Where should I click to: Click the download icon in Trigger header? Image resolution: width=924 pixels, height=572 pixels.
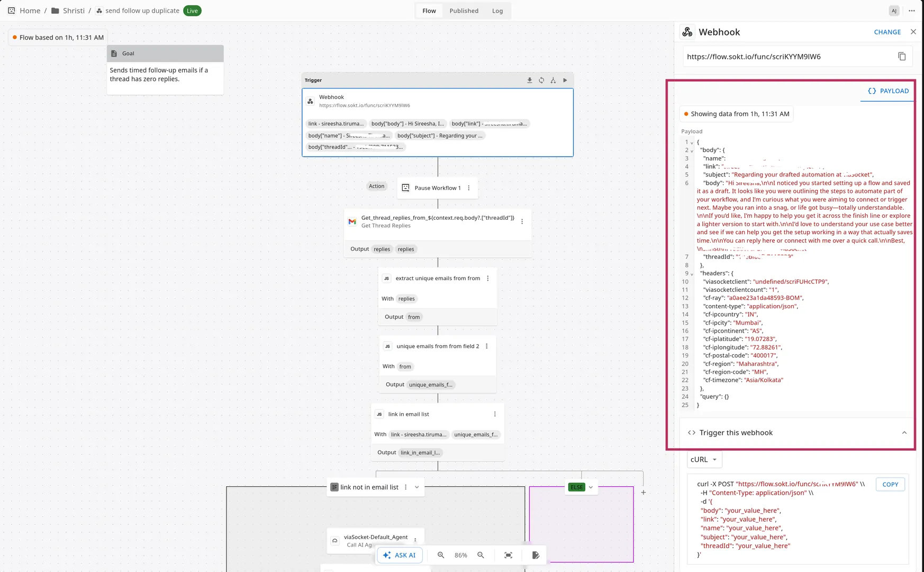[529, 81]
